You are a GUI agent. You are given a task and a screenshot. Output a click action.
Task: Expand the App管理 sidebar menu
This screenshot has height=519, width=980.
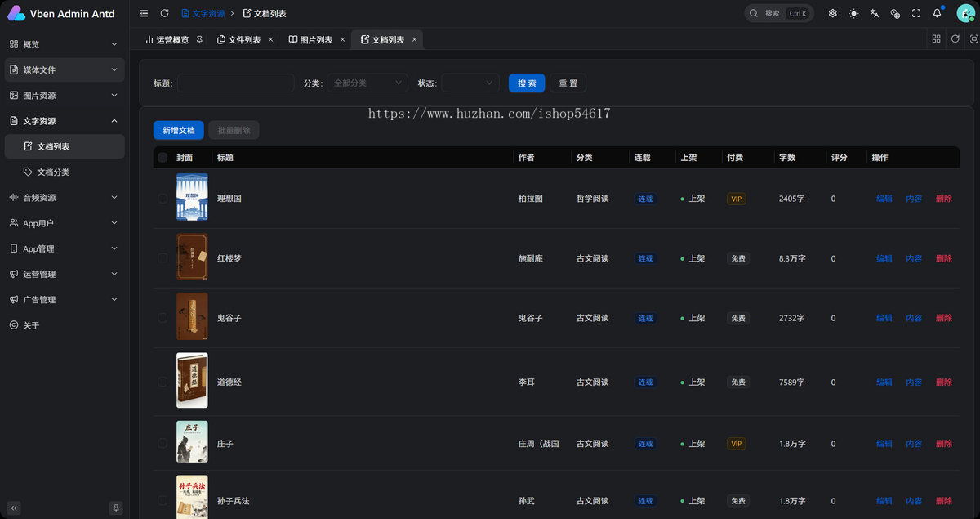pos(65,248)
